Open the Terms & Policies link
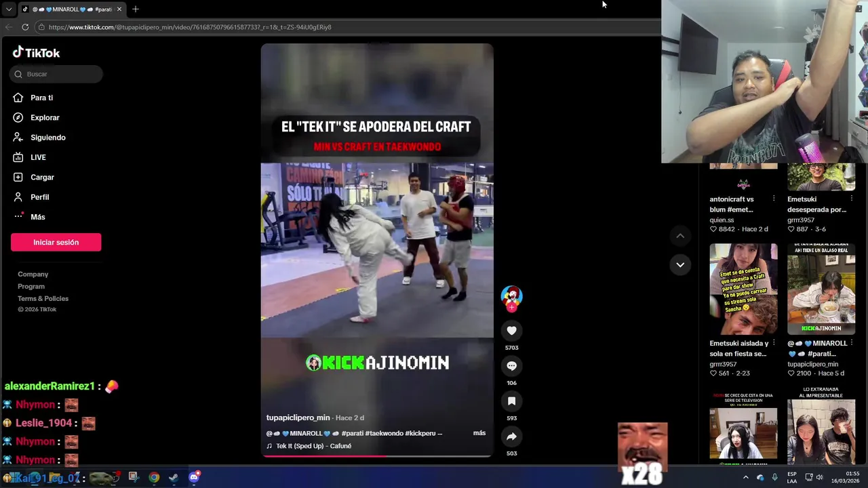Viewport: 868px width, 488px height. coord(43,298)
